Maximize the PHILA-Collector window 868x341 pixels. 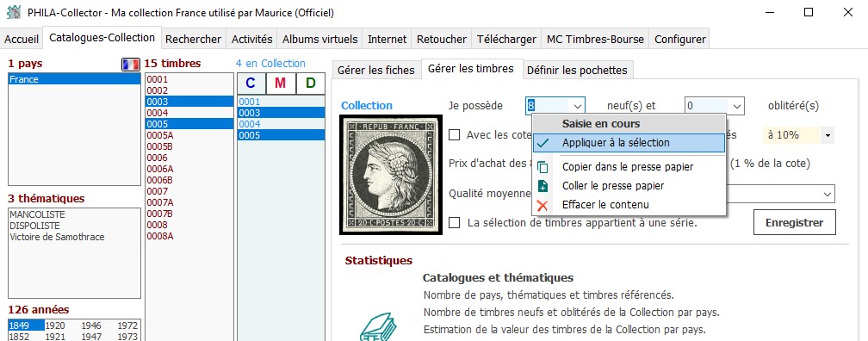(x=809, y=12)
